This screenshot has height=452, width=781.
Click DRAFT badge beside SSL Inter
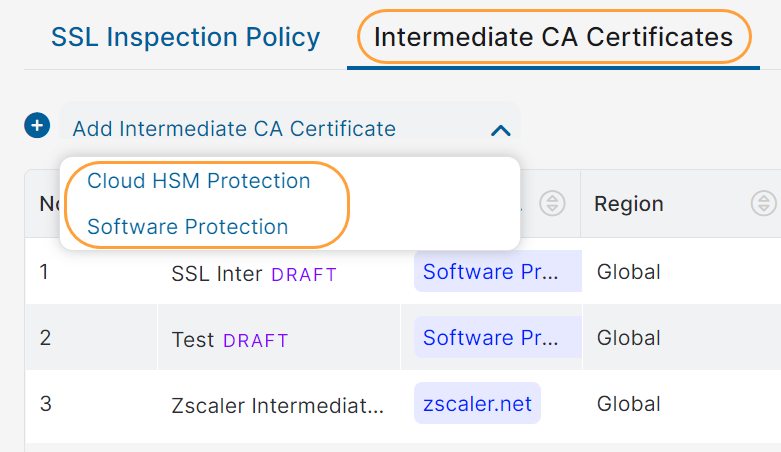click(x=304, y=274)
